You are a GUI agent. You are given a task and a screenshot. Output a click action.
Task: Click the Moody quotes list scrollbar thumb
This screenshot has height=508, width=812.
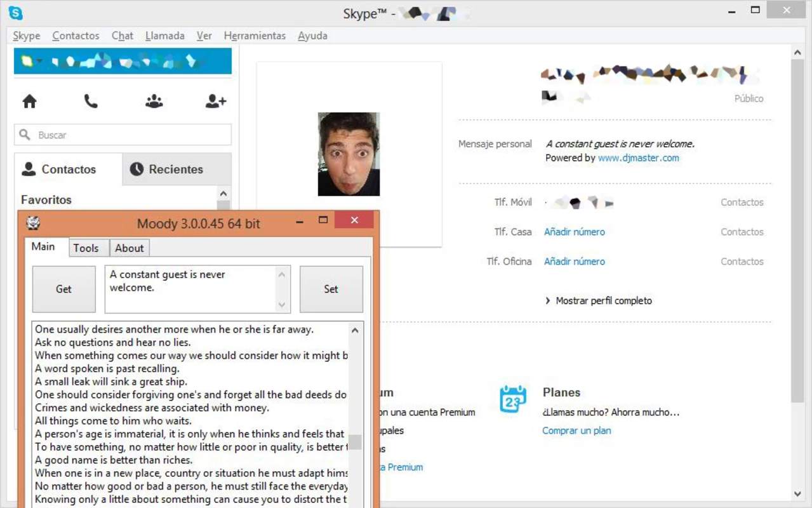[x=356, y=442]
